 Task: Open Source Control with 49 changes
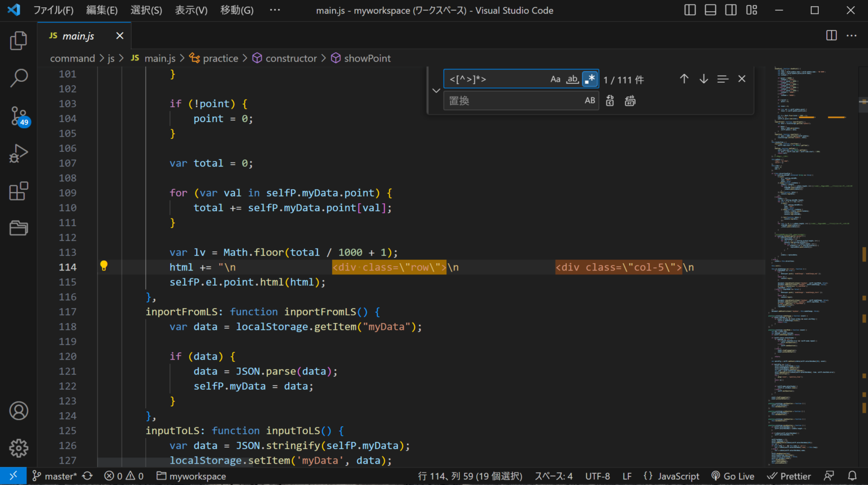[19, 116]
